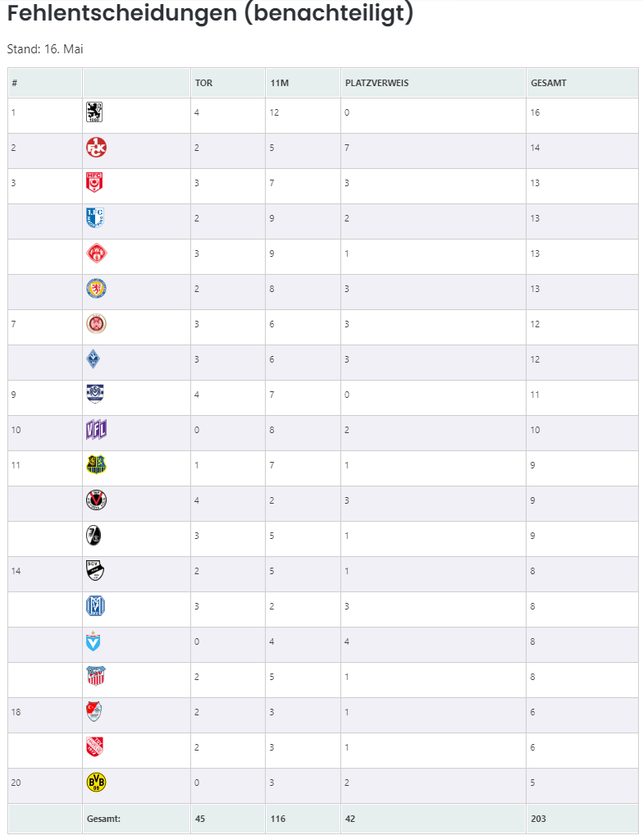
Task: Click the TSV 1860 München lion logo
Action: [94, 112]
